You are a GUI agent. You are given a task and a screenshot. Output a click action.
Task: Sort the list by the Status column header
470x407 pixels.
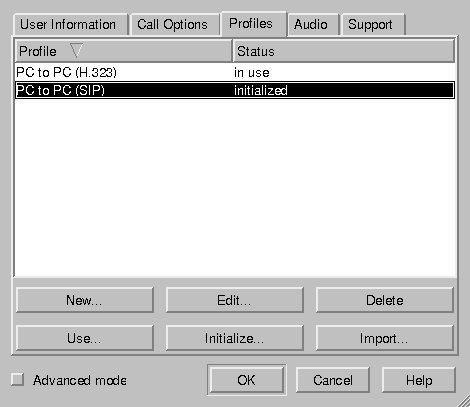[344, 51]
